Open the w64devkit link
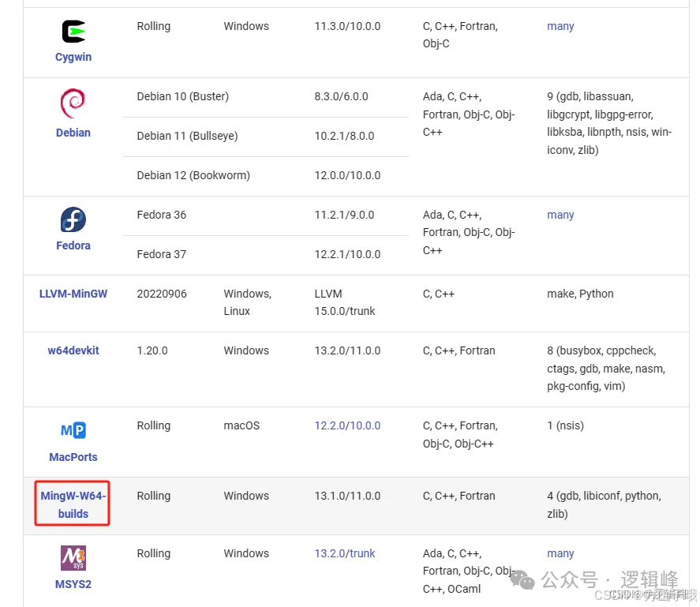The image size is (700, 607). pos(73,350)
